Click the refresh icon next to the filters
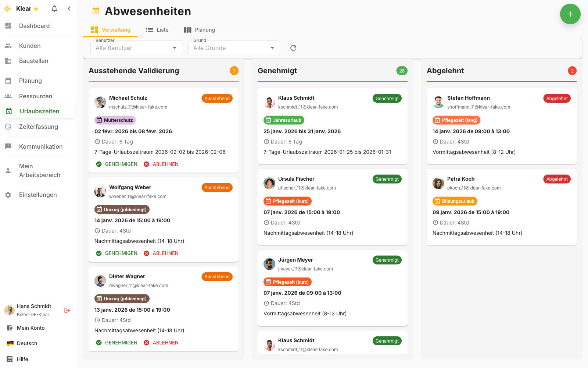 point(293,48)
